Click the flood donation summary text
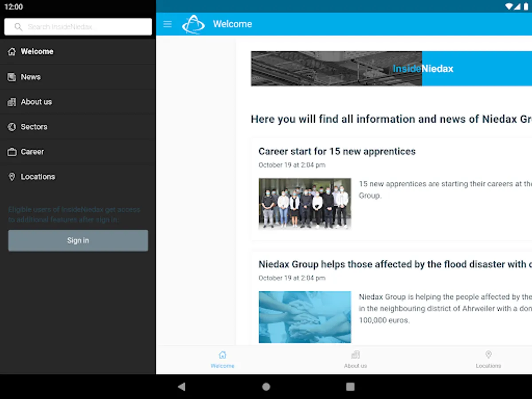Screen dimensions: 532x399 coord(445,309)
